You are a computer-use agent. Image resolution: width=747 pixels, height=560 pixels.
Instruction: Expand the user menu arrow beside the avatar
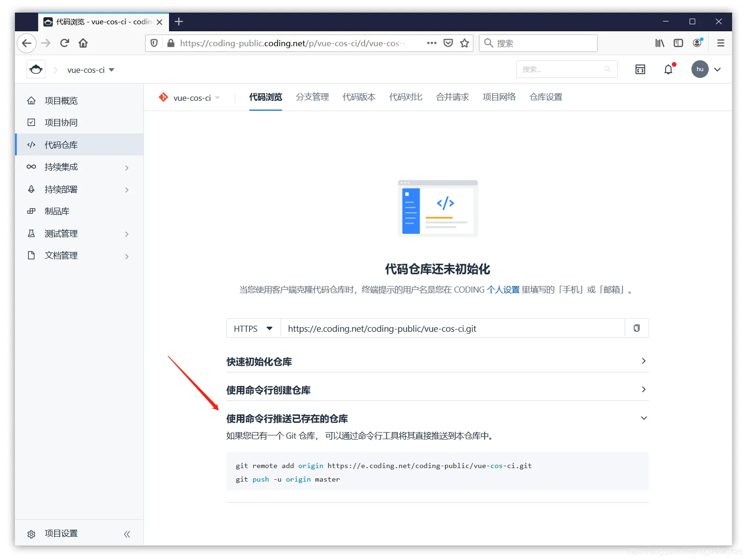coord(718,70)
